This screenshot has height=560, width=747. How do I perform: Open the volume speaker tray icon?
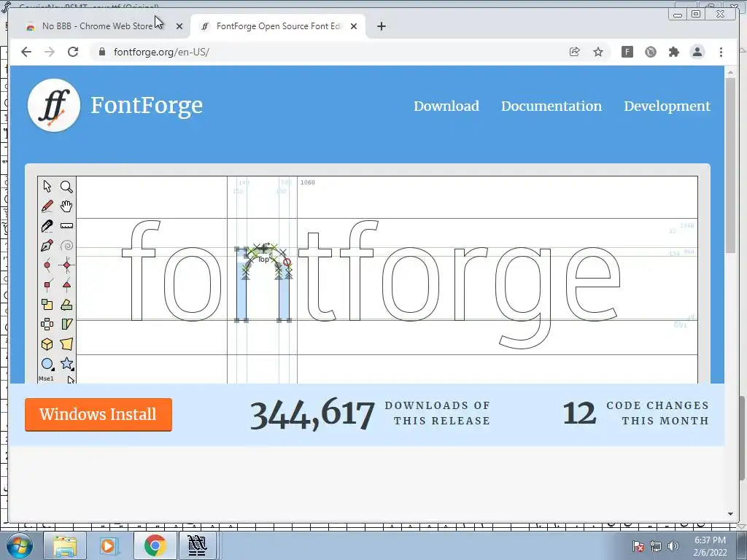(x=673, y=546)
